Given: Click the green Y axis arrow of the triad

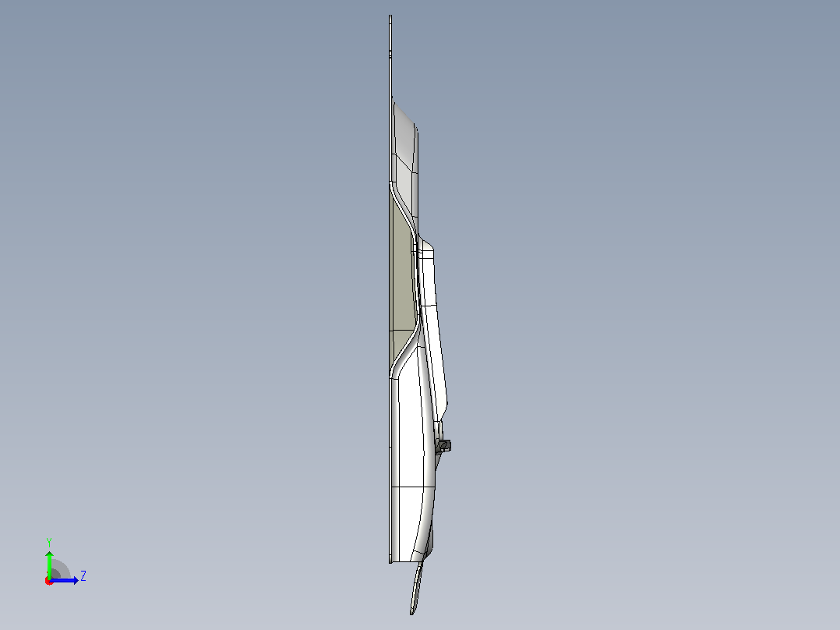Looking at the screenshot, I should coord(49,564).
